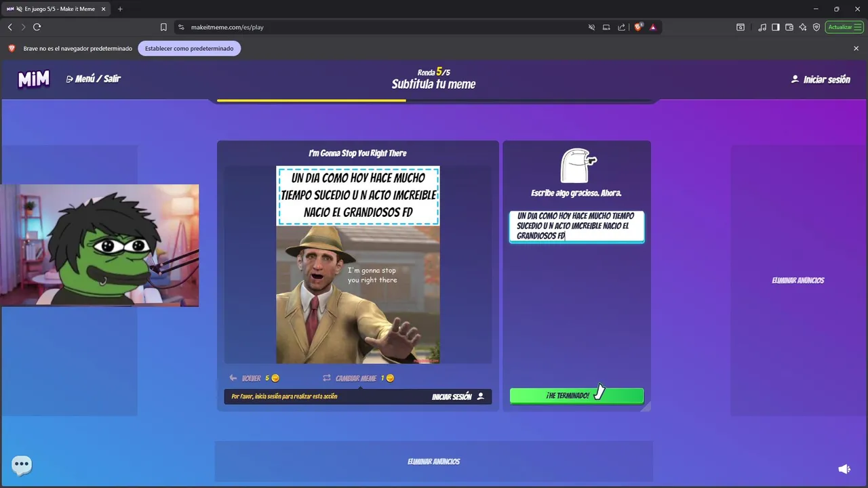Click the share icon in address bar
Screen dimensions: 868x488
click(621, 27)
